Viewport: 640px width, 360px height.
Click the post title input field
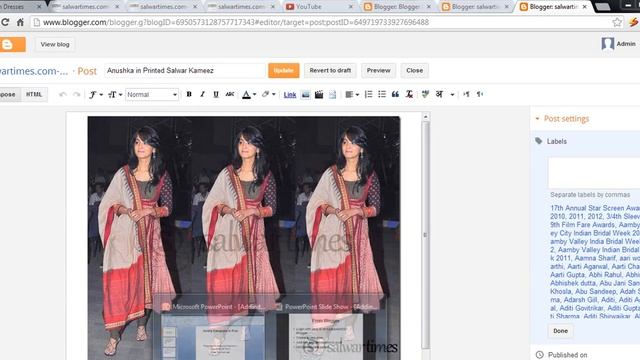point(185,71)
